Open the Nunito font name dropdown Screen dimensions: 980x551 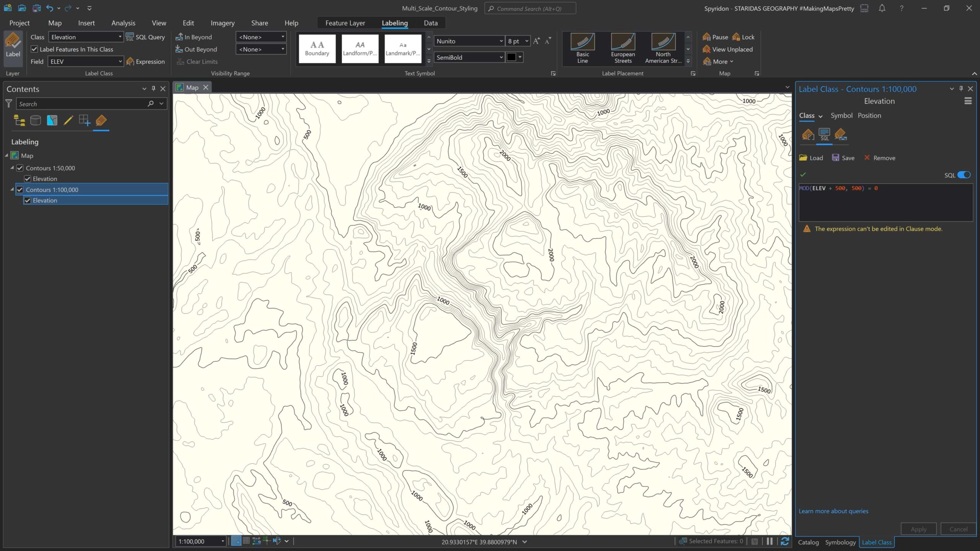(501, 41)
